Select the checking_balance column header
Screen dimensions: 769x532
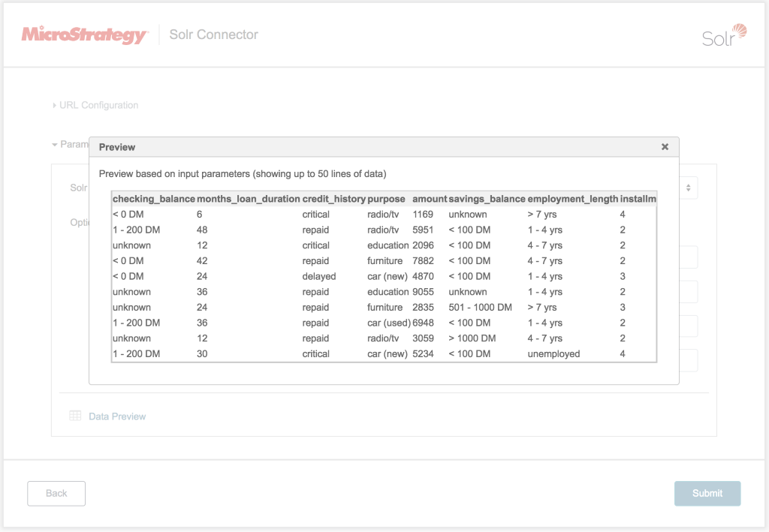click(x=153, y=199)
